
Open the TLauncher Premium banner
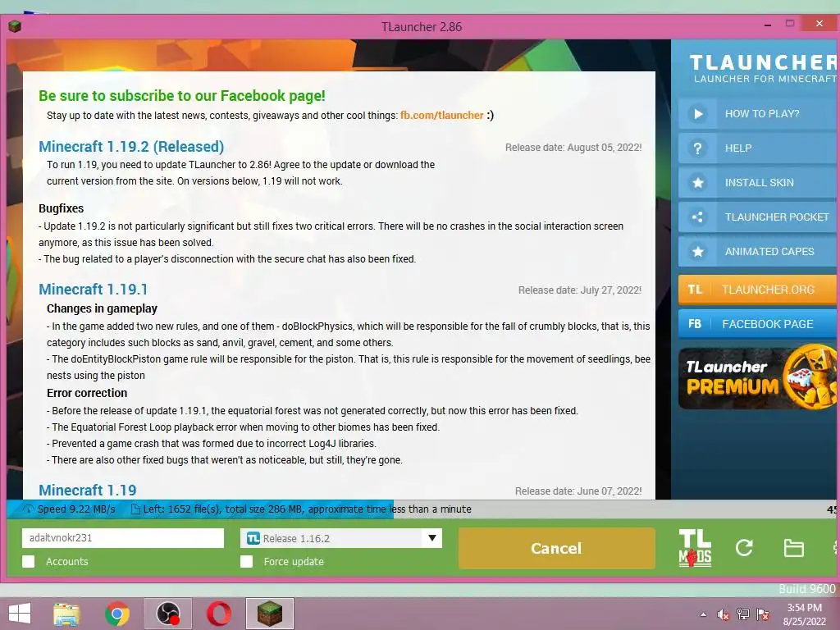[757, 378]
